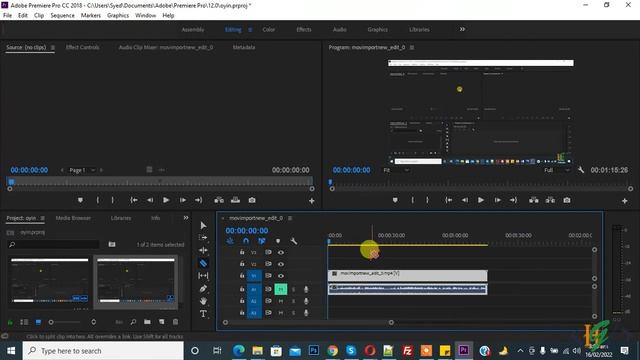The image size is (640, 360).
Task: Click Lift button in Program monitor
Action: [x=533, y=200]
